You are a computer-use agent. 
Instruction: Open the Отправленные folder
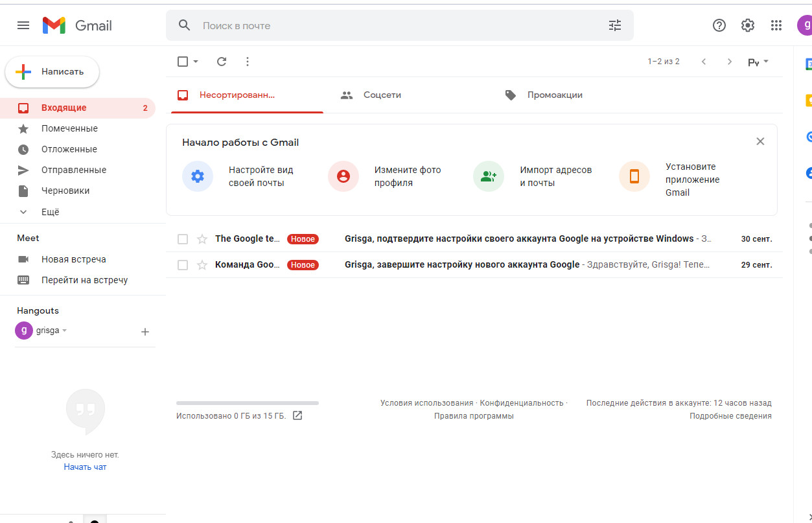point(78,170)
